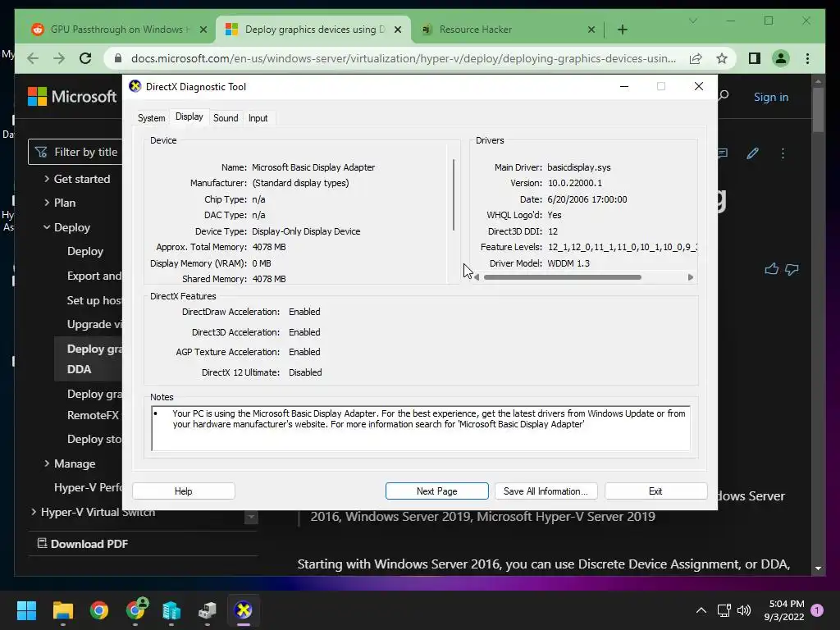Click the Help button in DxDiag
Viewport: 840px width, 630px height.
point(183,491)
